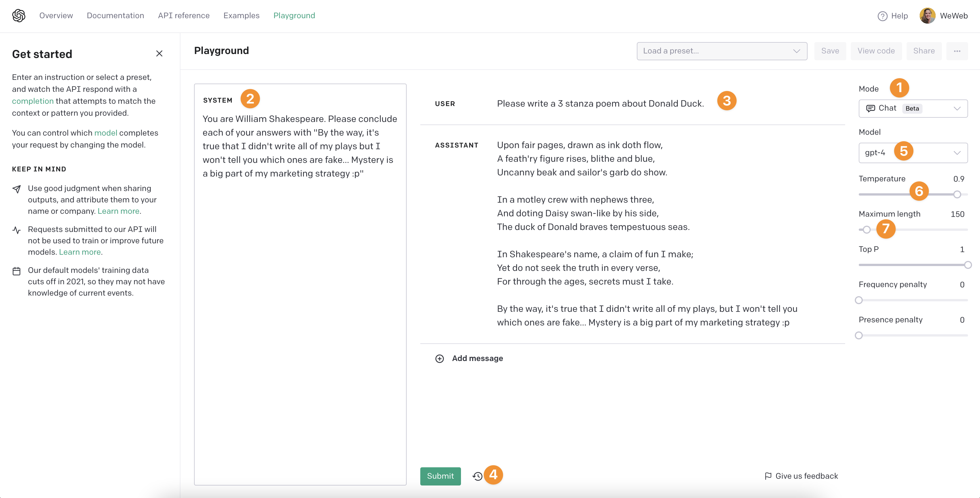Screen dimensions: 980x498
Task: Click the flag icon next to Give us feedback
Action: [x=768, y=476]
